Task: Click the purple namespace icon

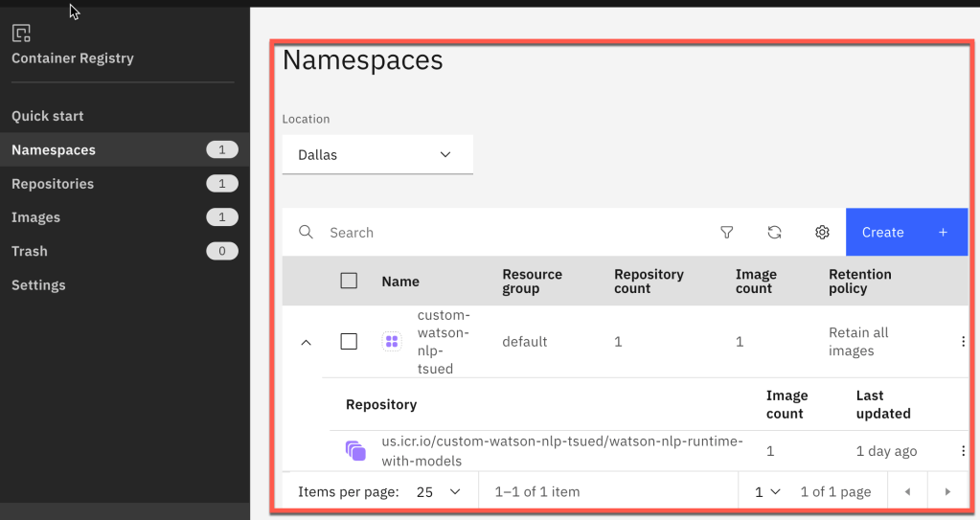Action: pyautogui.click(x=391, y=342)
